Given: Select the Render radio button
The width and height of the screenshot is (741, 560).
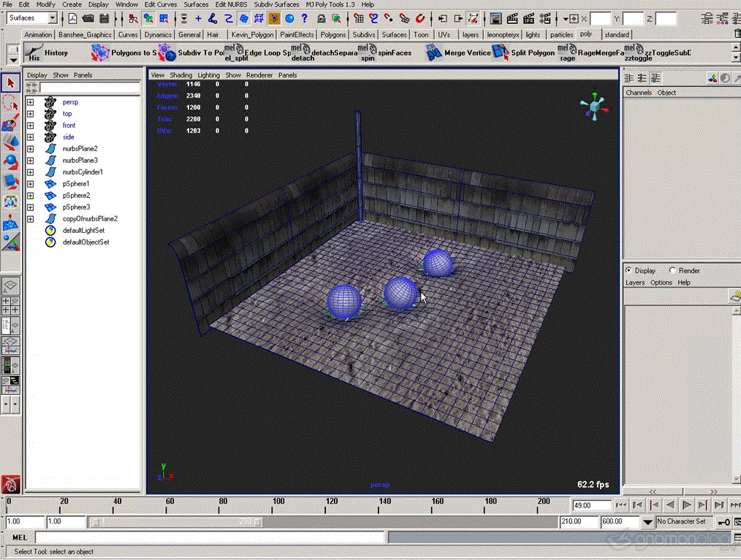Looking at the screenshot, I should click(x=672, y=271).
